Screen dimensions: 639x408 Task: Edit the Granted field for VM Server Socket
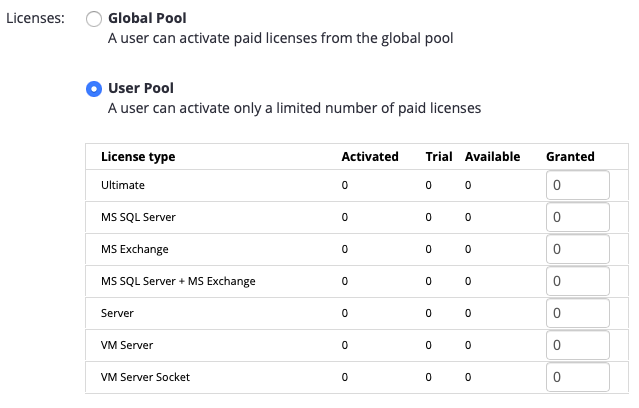[x=577, y=377]
